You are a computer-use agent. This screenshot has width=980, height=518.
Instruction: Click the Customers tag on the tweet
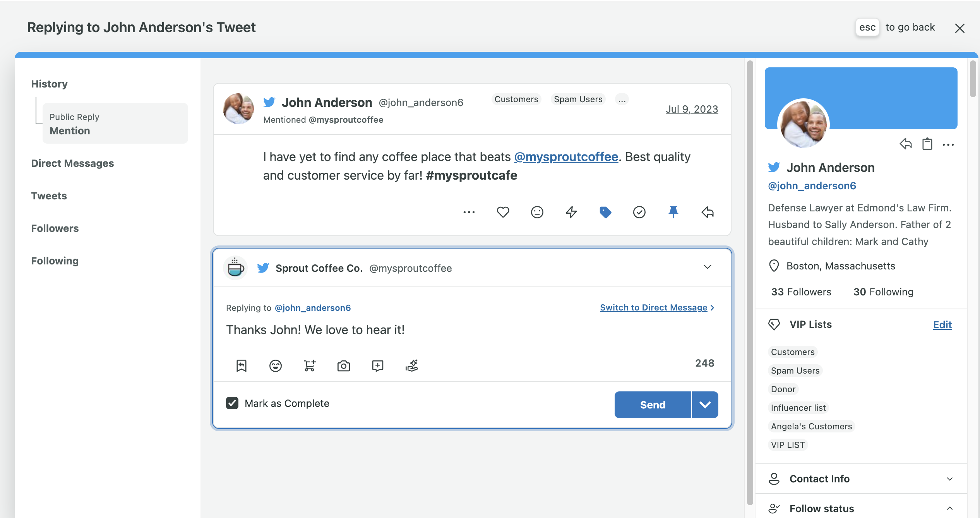point(516,99)
